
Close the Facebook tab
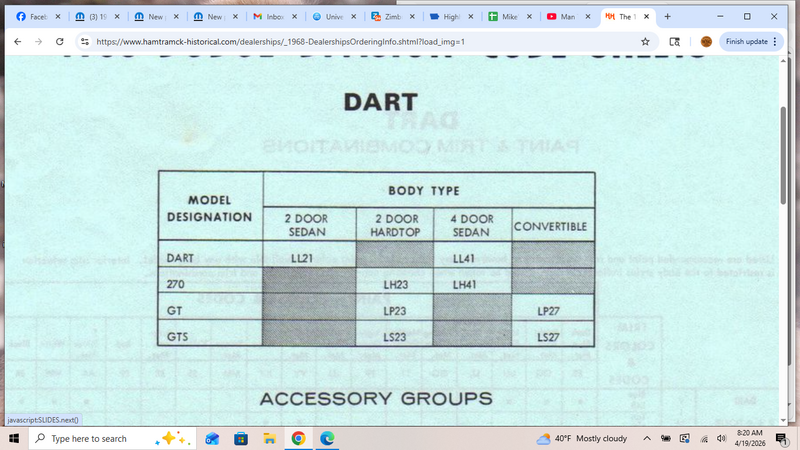click(58, 17)
